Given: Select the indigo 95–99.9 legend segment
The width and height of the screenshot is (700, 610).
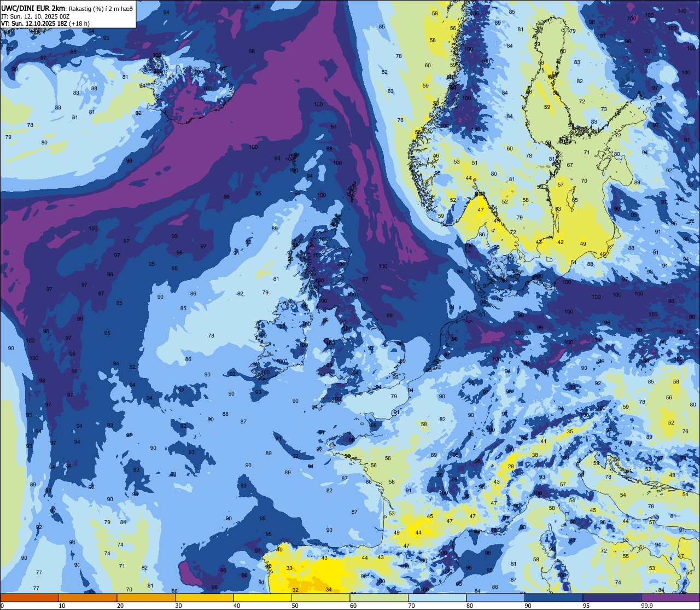Looking at the screenshot, I should point(612,597).
